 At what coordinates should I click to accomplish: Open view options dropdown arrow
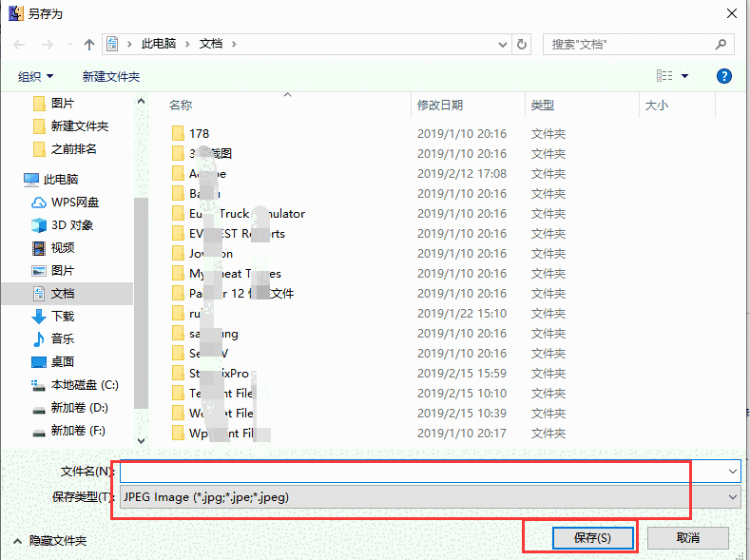(684, 76)
